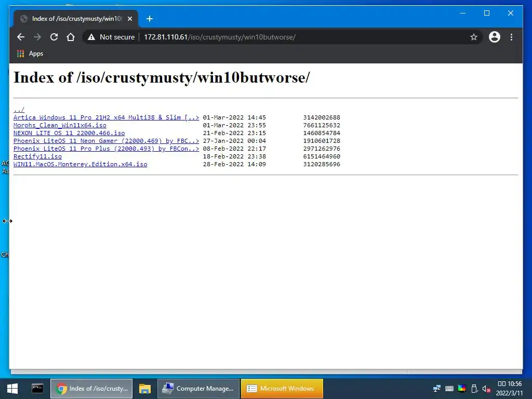
Task: Open the Chrome profile menu
Action: coord(495,37)
